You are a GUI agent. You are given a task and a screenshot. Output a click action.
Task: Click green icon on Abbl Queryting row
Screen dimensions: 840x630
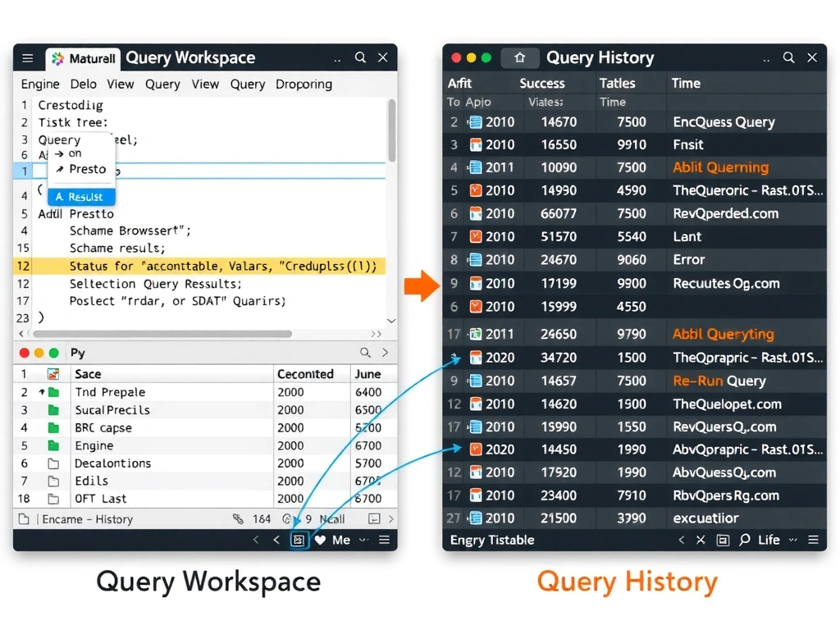tap(475, 335)
